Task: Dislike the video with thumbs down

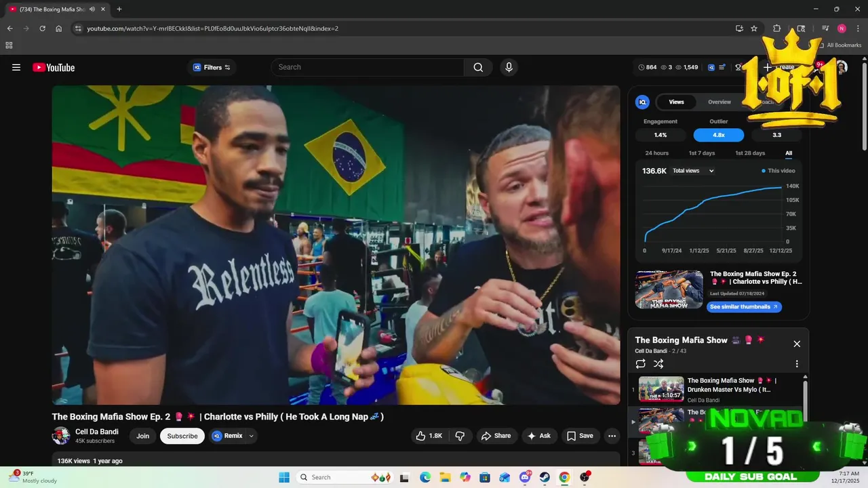Action: pyautogui.click(x=460, y=436)
